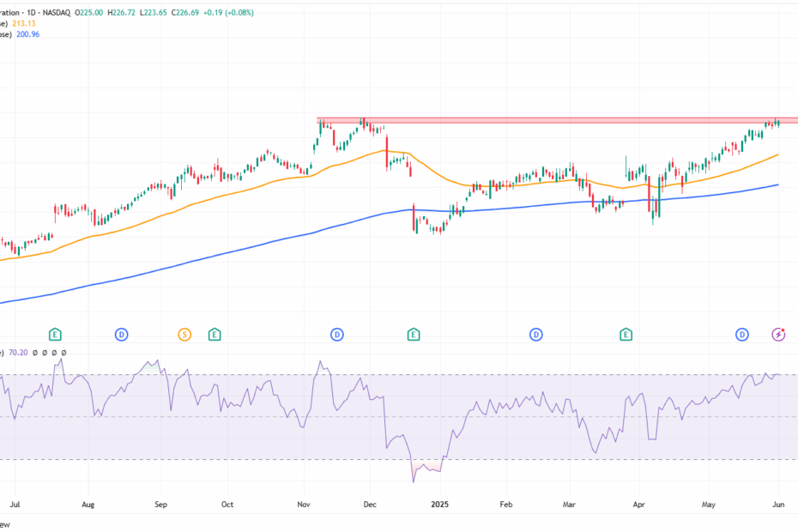
Task: Select the earnings marker in late December
Action: pos(414,334)
